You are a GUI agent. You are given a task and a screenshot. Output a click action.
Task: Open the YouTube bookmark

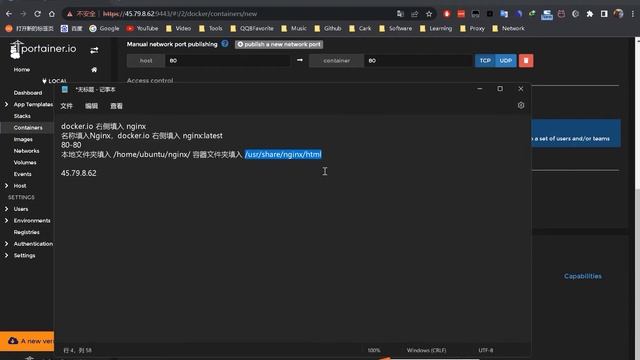(x=142, y=29)
